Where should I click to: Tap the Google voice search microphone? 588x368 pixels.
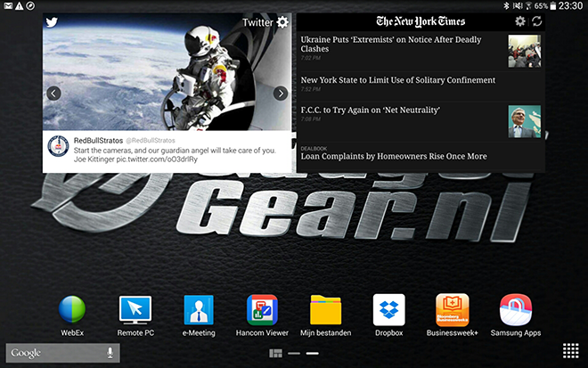110,353
